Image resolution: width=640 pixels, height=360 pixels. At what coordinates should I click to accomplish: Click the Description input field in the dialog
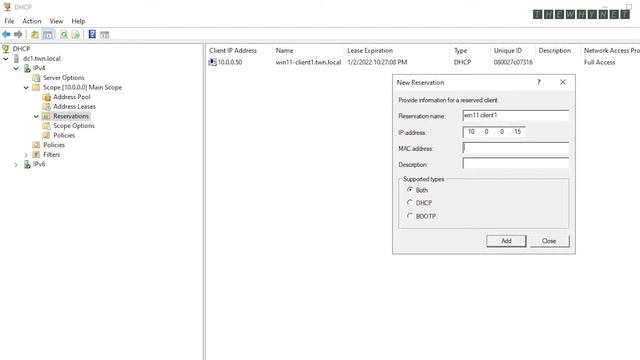click(516, 164)
